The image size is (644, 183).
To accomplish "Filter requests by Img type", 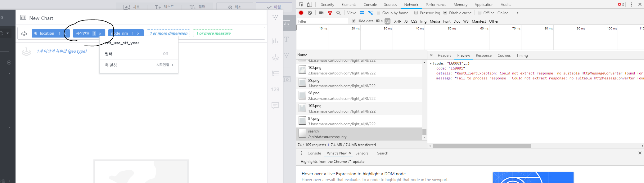I will (x=423, y=21).
